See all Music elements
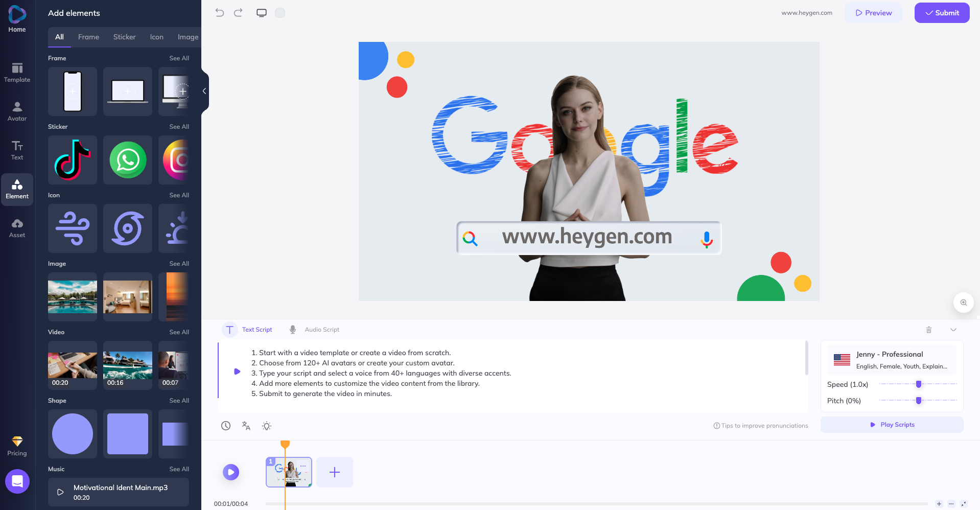Viewport: 980px width, 510px height. pos(179,469)
